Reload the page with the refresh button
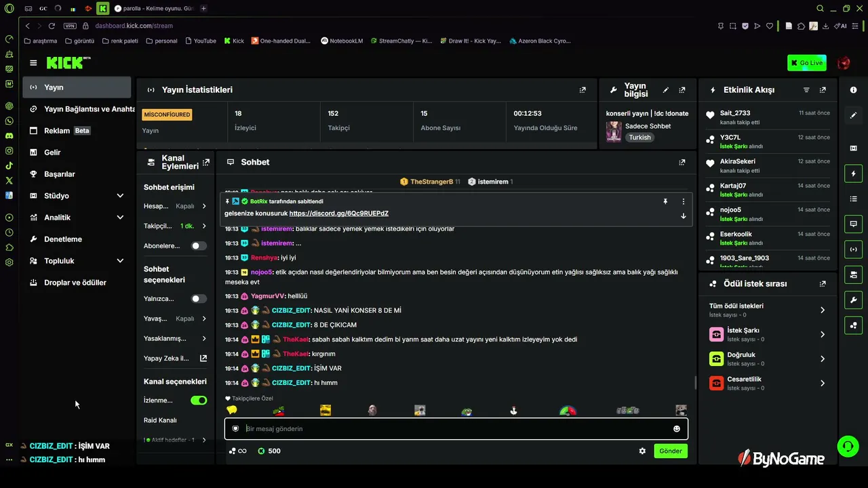 (x=51, y=26)
